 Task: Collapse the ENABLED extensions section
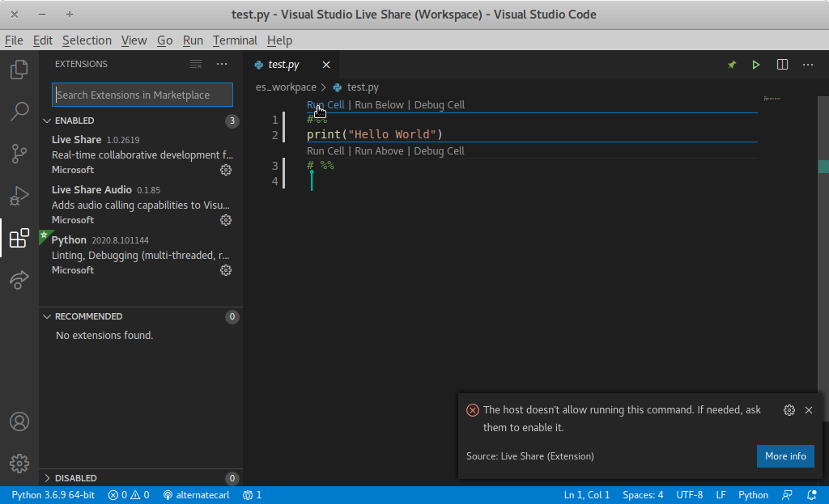(48, 120)
